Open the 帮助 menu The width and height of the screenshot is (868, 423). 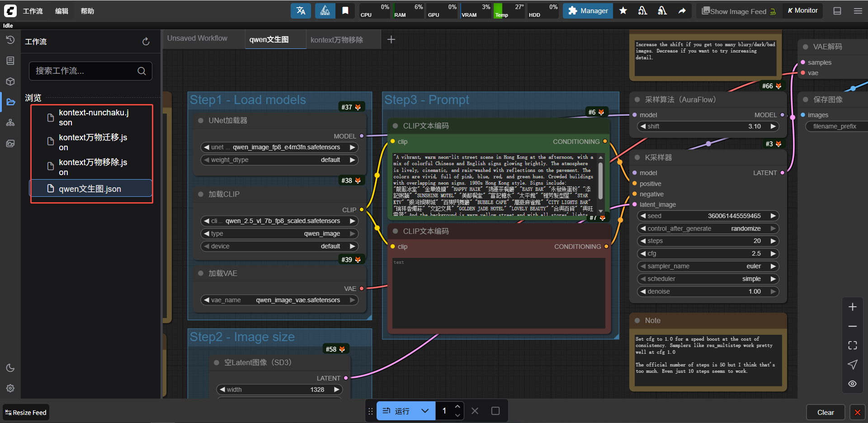tap(88, 11)
